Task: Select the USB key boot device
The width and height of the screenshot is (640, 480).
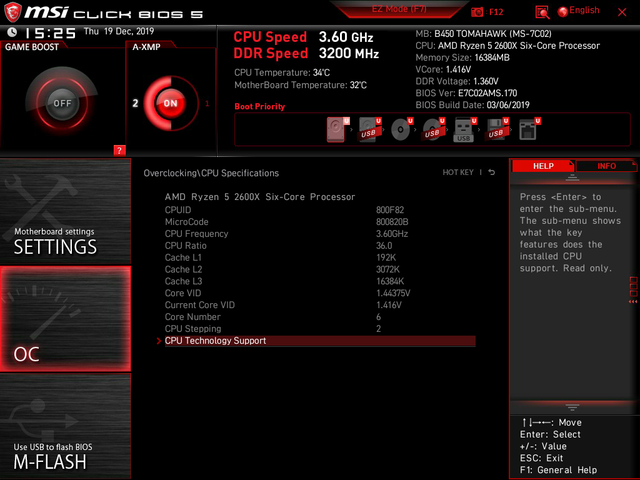Action: (x=464, y=129)
